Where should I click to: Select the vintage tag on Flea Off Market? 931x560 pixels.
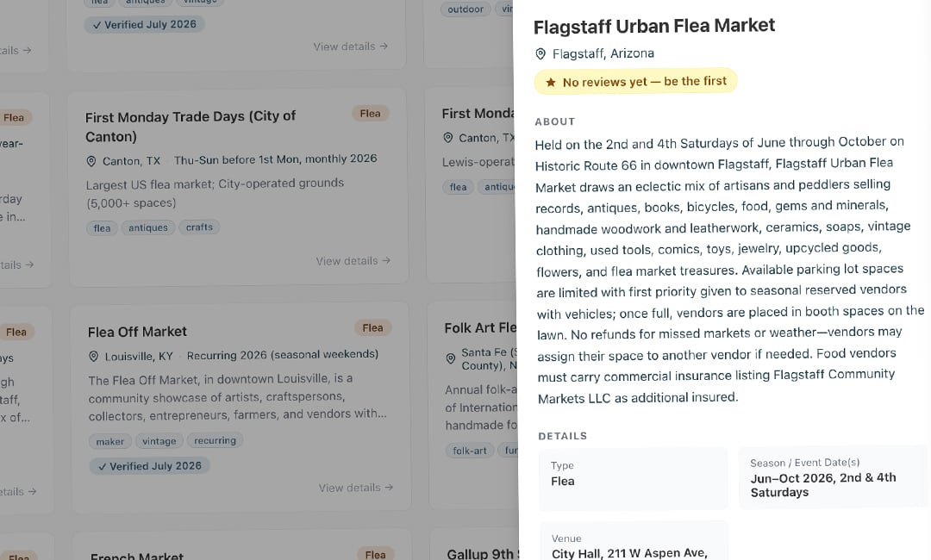click(x=159, y=441)
